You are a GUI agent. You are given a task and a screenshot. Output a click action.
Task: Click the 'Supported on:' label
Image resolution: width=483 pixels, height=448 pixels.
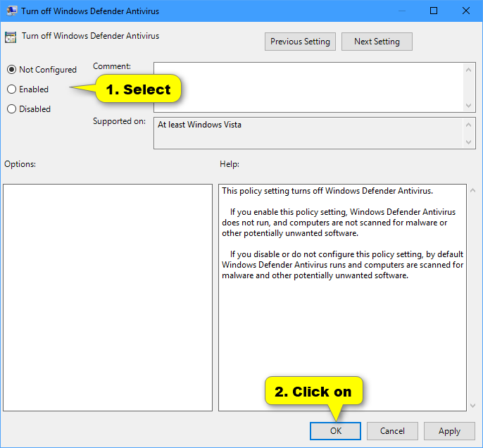[119, 121]
